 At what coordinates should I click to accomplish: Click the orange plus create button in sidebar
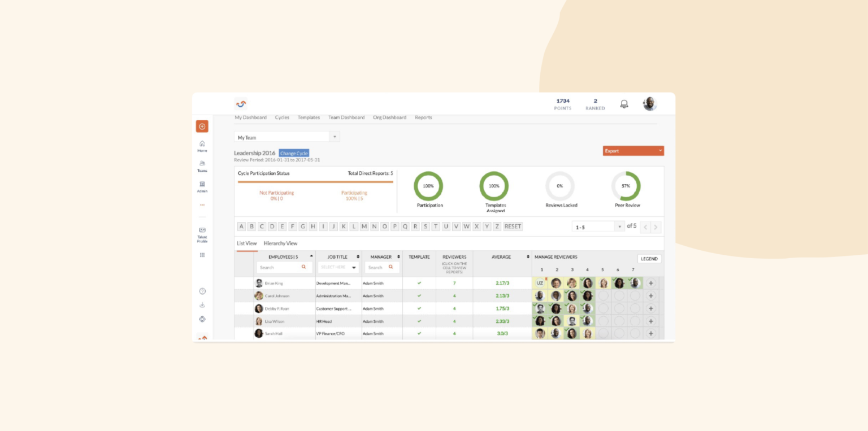point(202,127)
